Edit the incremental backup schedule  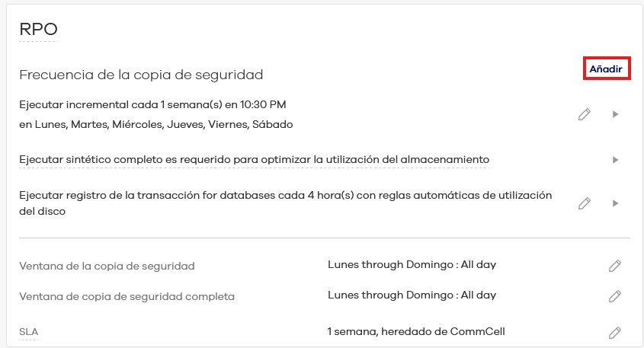585,114
